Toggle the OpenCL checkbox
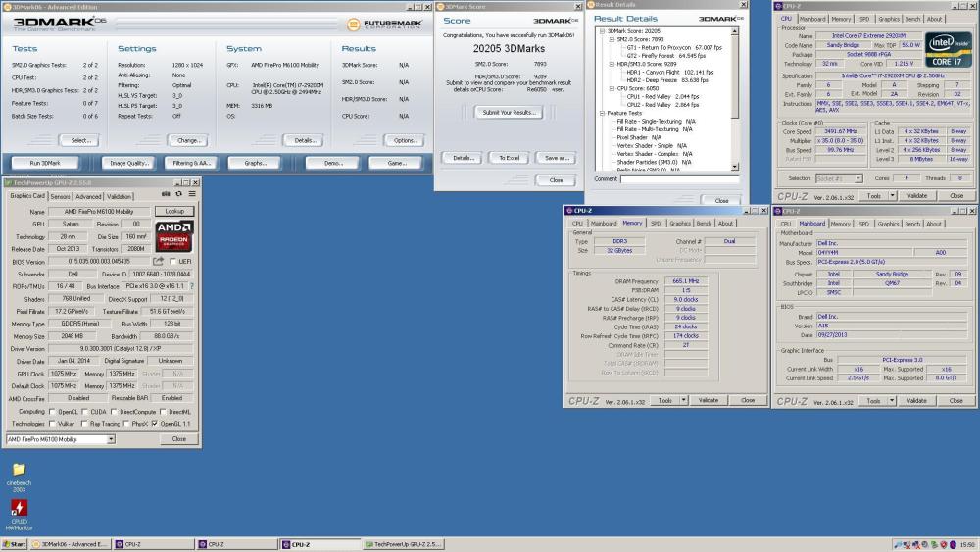Screen dimensions: 980x552 (x=53, y=412)
